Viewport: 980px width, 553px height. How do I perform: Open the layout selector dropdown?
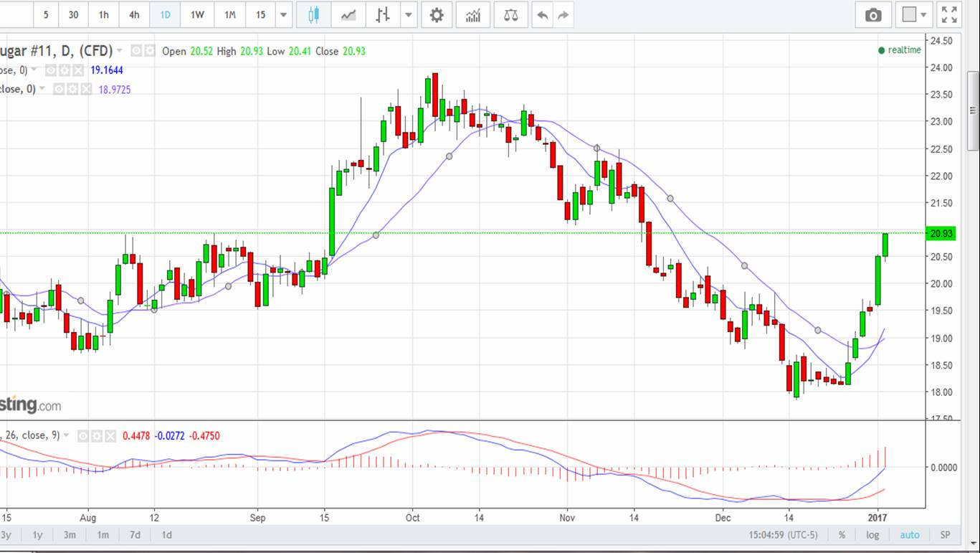pyautogui.click(x=915, y=15)
